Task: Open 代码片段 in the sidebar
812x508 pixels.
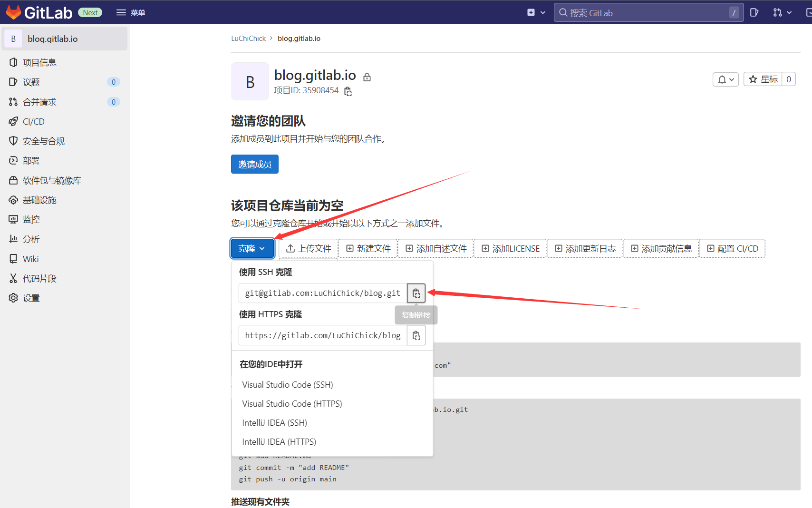Action: (x=65, y=278)
